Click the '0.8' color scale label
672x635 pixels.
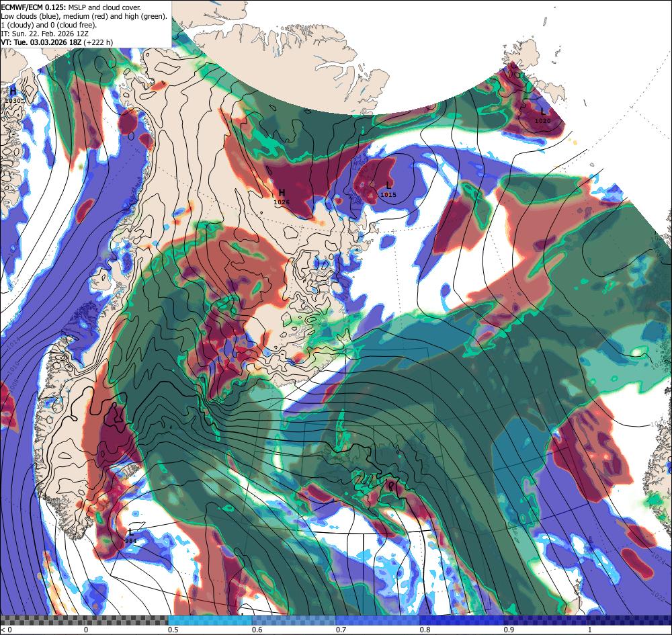pos(425,630)
